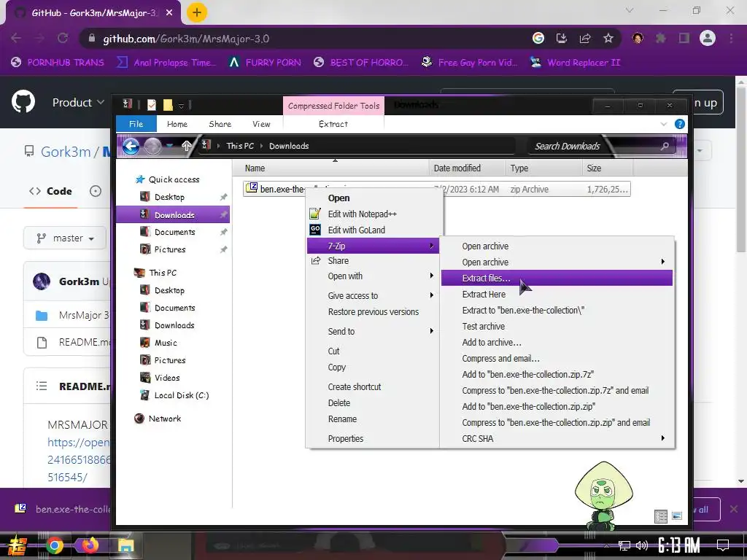747x560 pixels.
Task: Open the Explorer help icon
Action: [x=680, y=124]
